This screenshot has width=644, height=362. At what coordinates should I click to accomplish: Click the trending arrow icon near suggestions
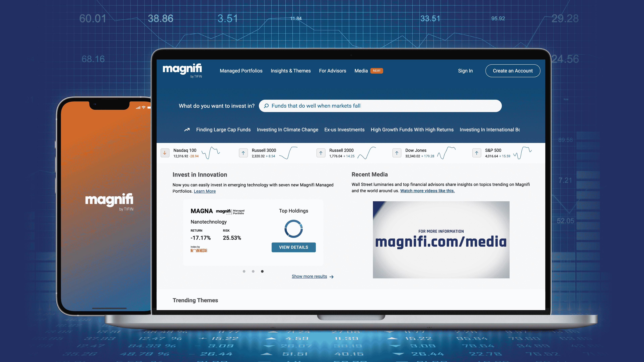(187, 130)
